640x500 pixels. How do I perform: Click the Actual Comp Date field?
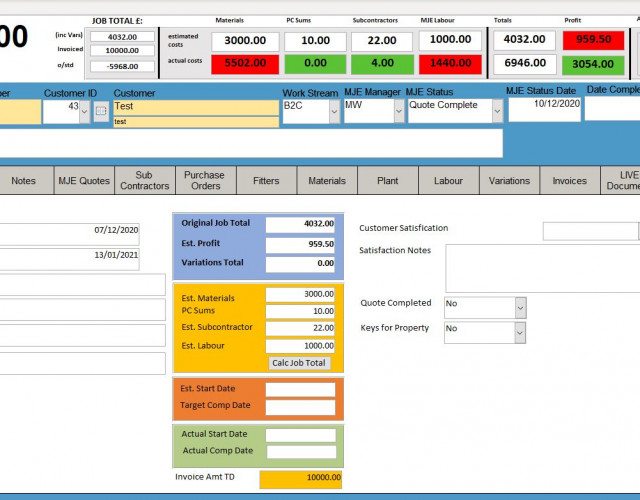coord(300,452)
